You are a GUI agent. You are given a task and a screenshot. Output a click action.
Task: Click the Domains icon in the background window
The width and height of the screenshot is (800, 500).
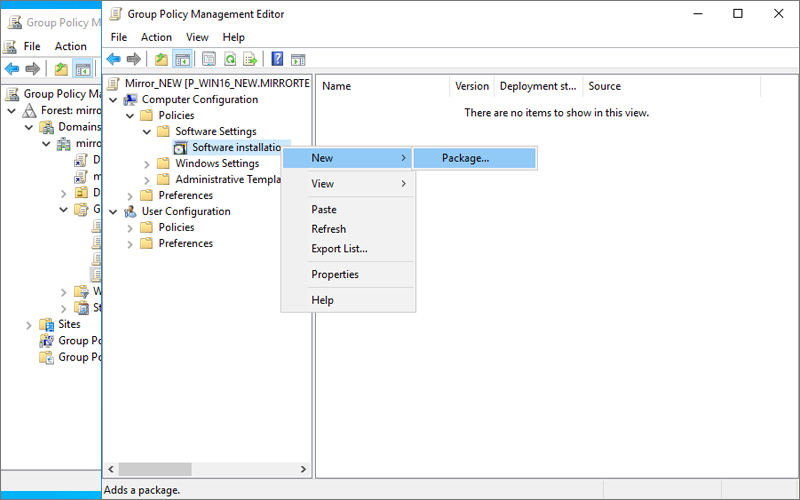point(46,127)
